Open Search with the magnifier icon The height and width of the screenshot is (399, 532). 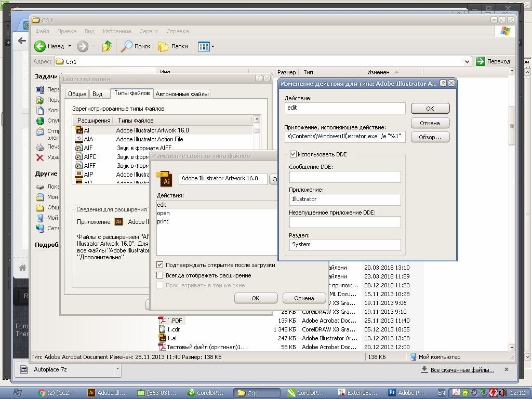click(x=127, y=46)
